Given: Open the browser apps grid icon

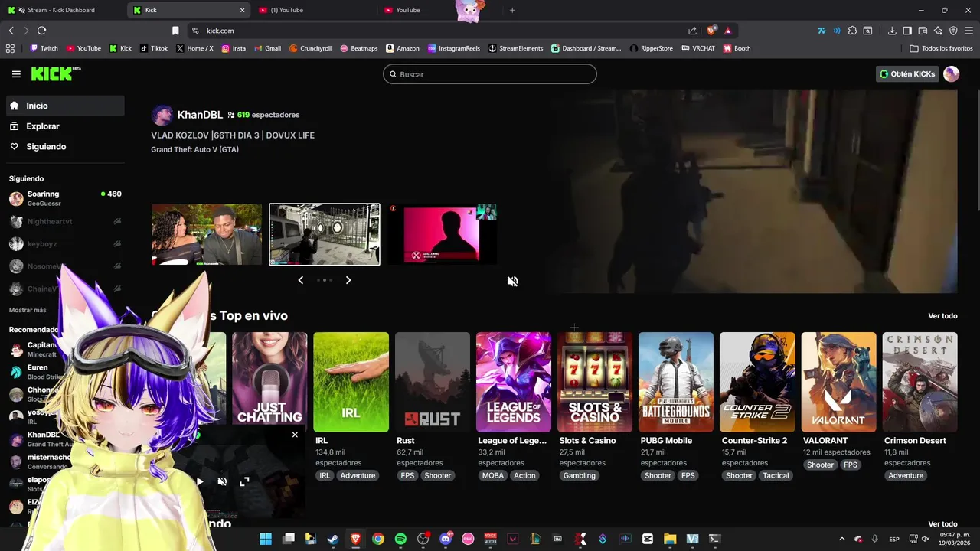Looking at the screenshot, I should [x=10, y=48].
